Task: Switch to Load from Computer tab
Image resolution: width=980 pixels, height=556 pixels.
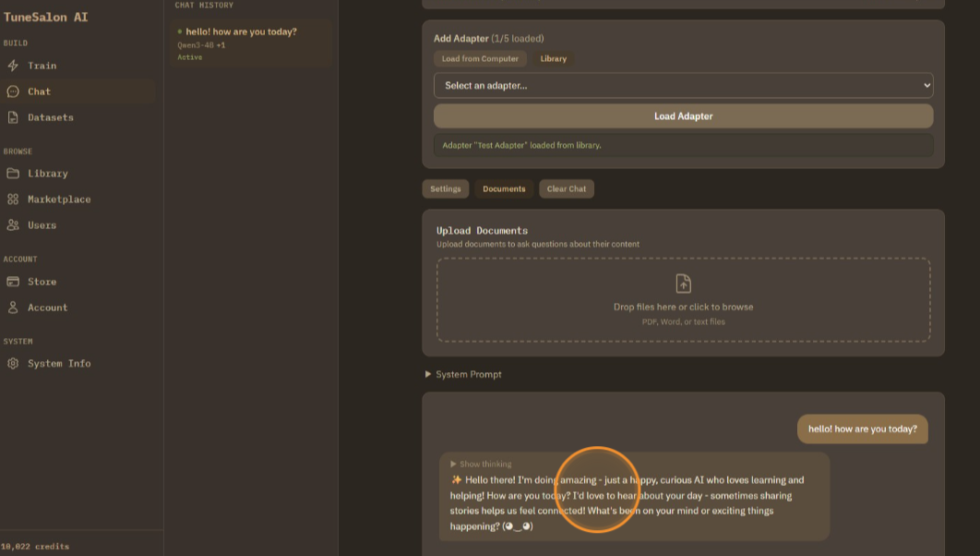Action: (x=480, y=59)
